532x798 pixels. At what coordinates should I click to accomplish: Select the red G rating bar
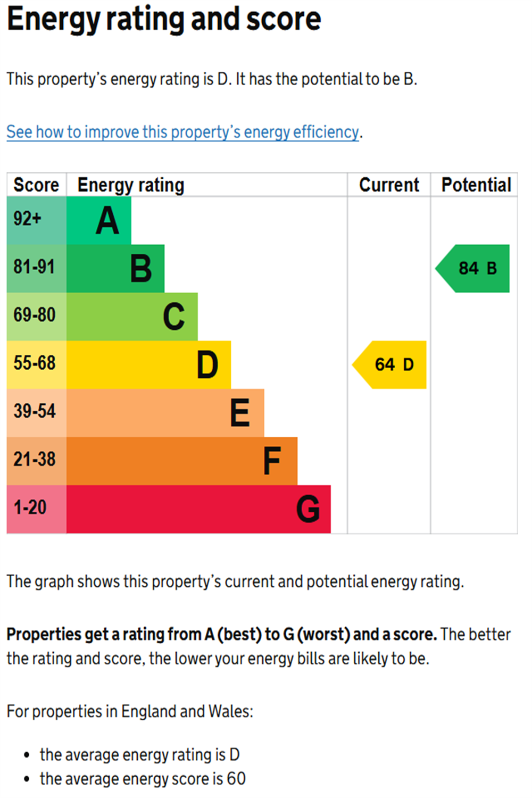coord(198,510)
